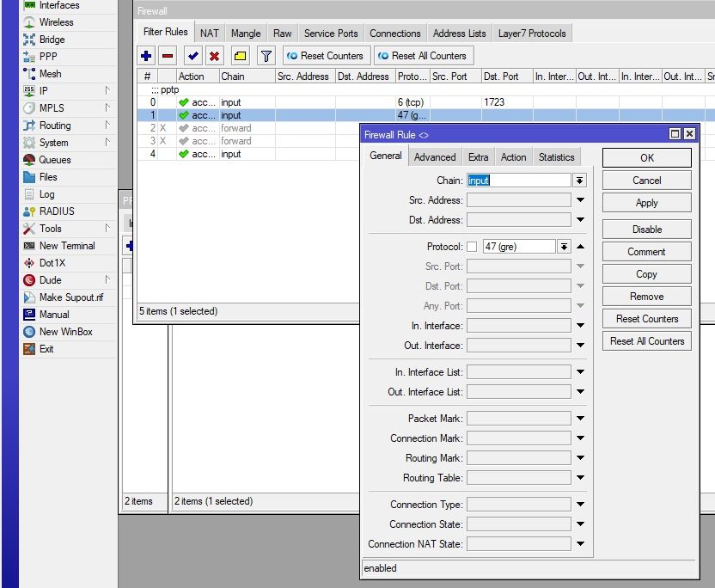The image size is (715, 588).
Task: Click the Remove button in dialog
Action: tap(646, 297)
